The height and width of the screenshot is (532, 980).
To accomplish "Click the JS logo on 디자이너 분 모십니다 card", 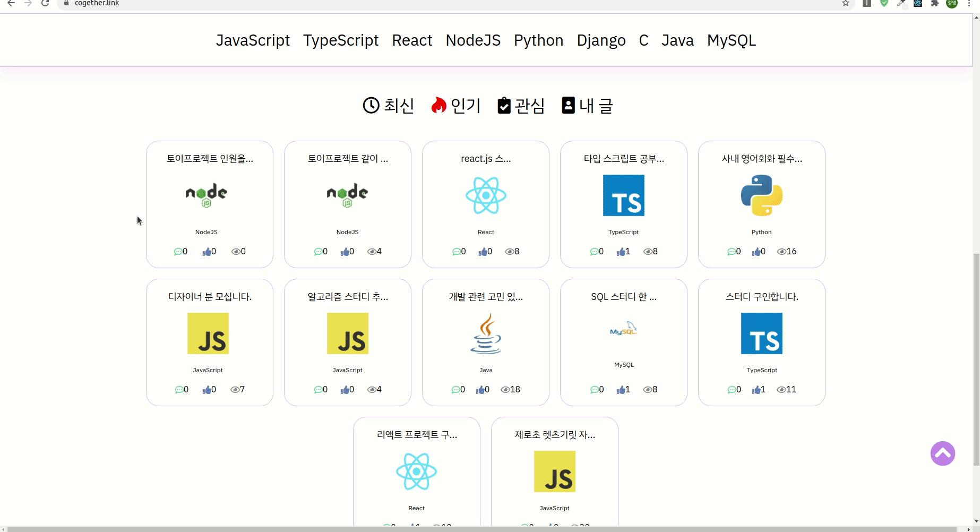I will tap(208, 333).
